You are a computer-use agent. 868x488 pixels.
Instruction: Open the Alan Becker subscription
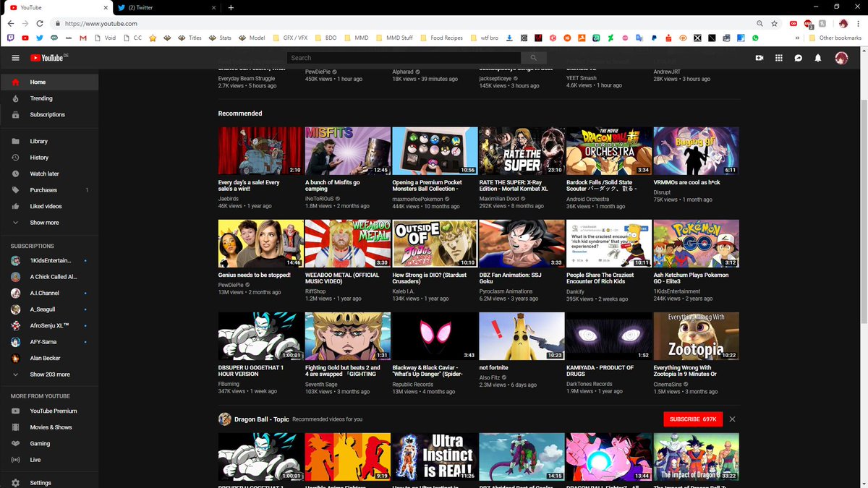click(48, 358)
